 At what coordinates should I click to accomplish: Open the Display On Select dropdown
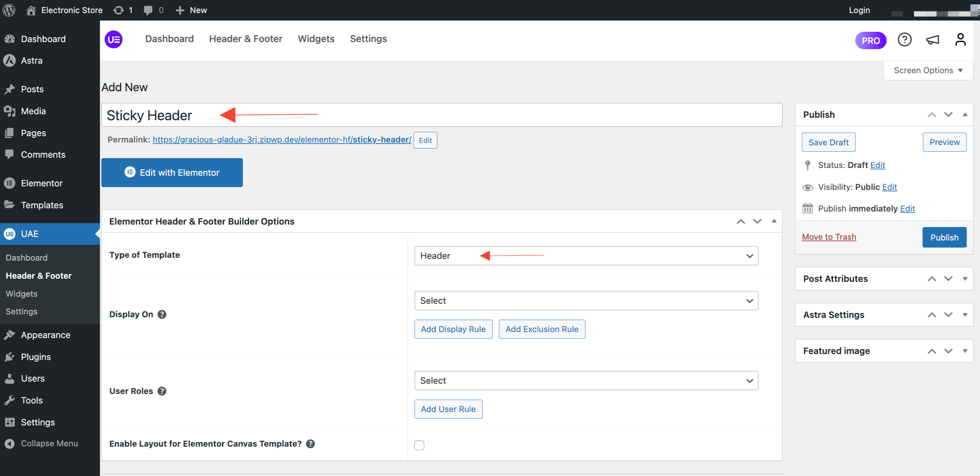[586, 301]
